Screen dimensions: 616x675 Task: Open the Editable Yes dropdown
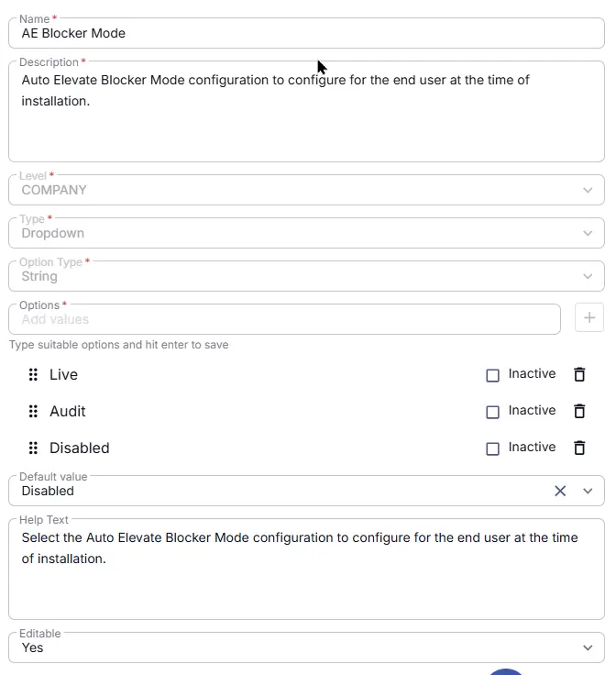tap(306, 647)
